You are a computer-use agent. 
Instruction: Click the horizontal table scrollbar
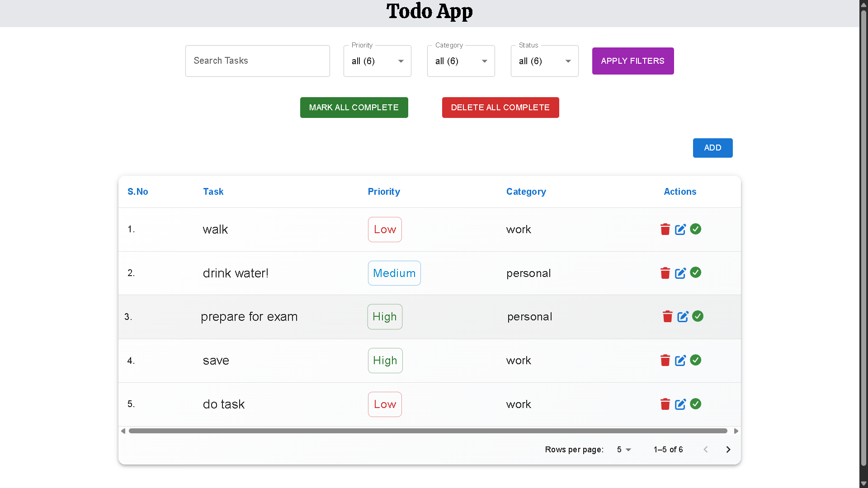(x=427, y=431)
